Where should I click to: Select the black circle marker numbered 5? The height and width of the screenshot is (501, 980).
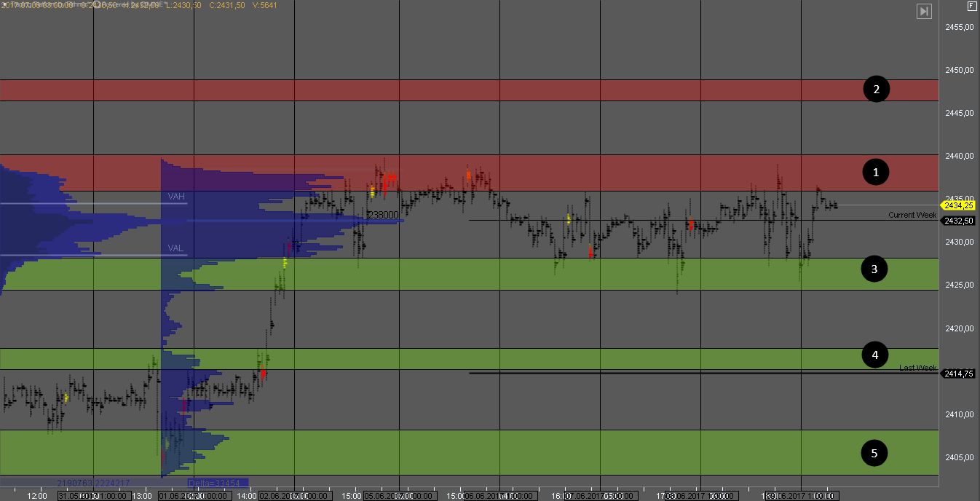click(x=874, y=454)
